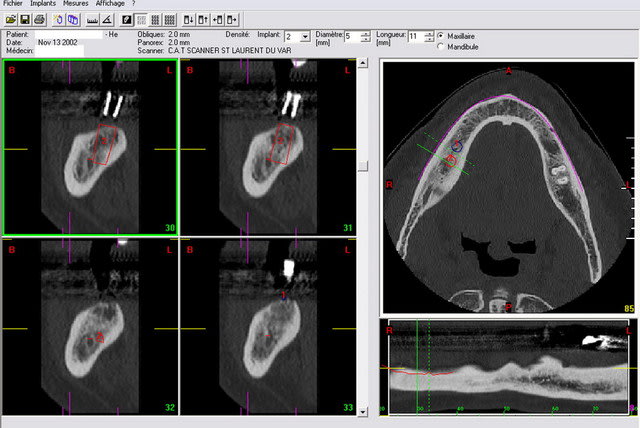Click the contrast adjustment icon
Screen dimensions: 640x428
(127, 19)
